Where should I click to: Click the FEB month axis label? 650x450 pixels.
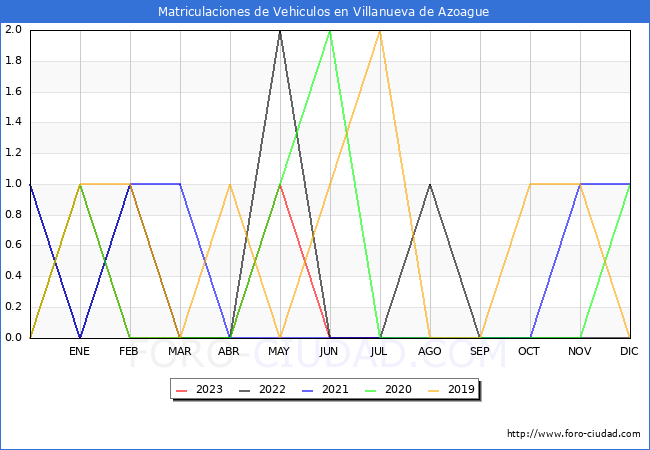(x=129, y=351)
